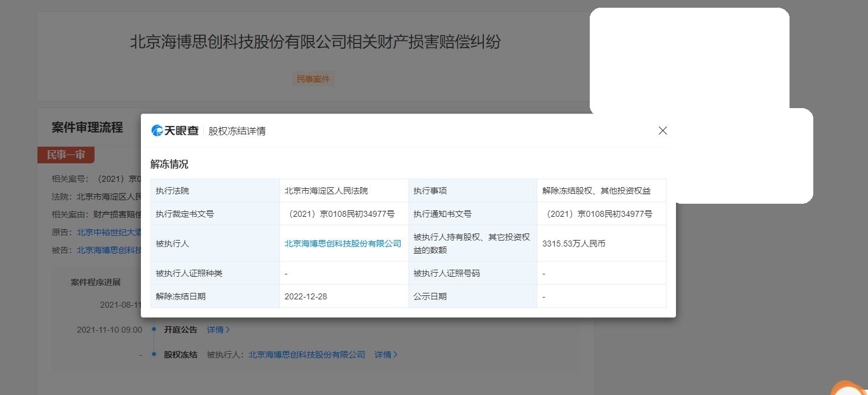The image size is (868, 395).
Task: Select 执行通知书文号 value (2021)京0108民初34977号
Action: (x=597, y=214)
